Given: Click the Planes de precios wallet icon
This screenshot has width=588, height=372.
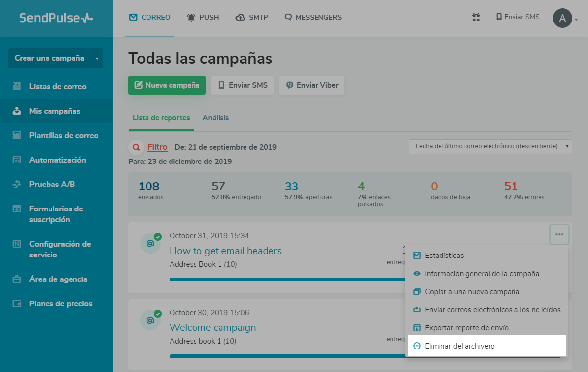Looking at the screenshot, I should tap(17, 303).
